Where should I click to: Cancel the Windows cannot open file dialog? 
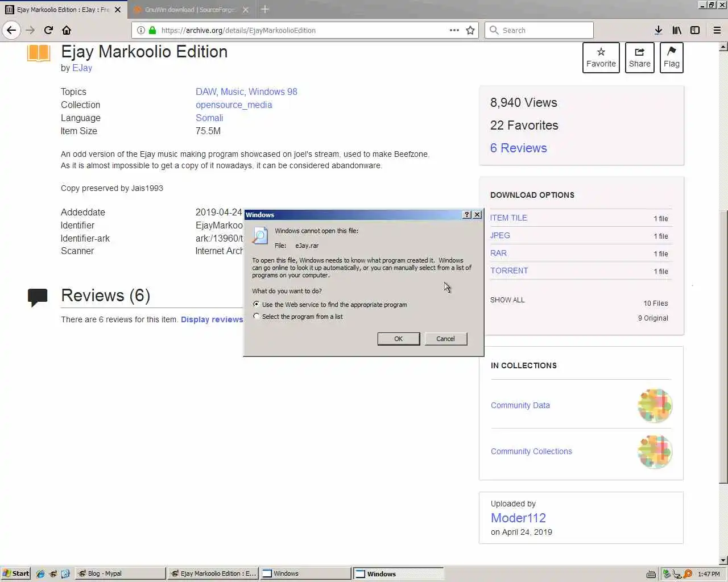445,339
